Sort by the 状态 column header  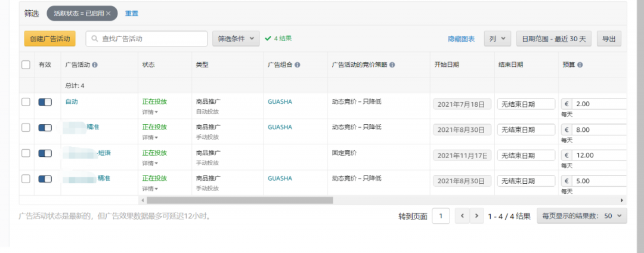click(x=148, y=65)
